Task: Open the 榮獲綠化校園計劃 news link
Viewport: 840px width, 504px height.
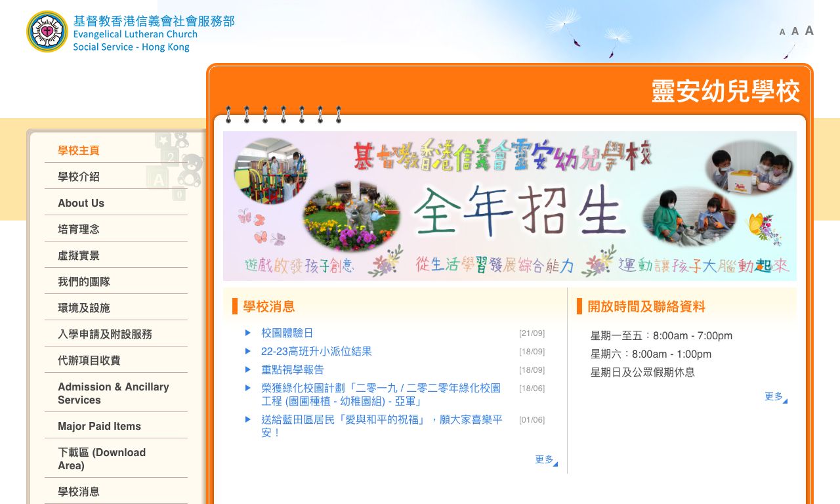Action: [381, 394]
